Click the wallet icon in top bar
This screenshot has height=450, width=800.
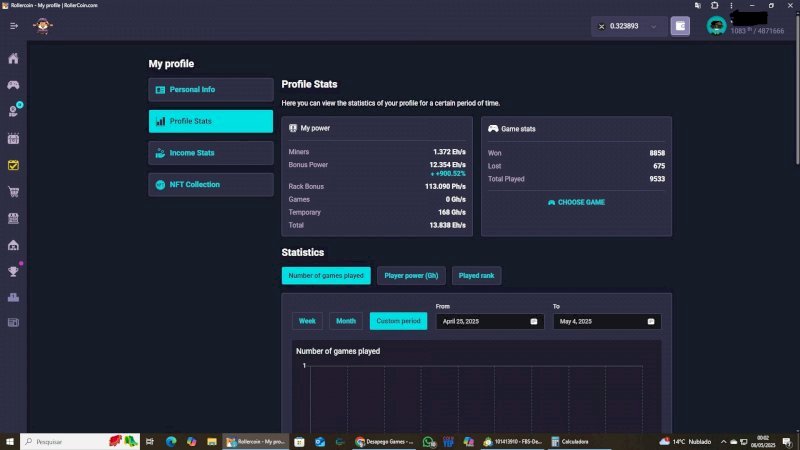[680, 26]
